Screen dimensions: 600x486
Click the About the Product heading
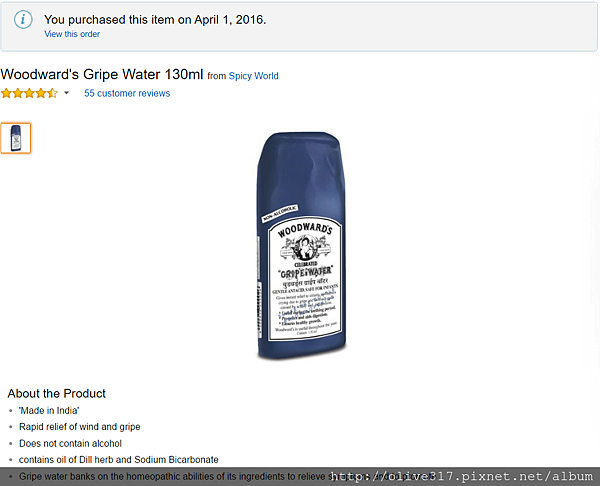[x=56, y=393]
